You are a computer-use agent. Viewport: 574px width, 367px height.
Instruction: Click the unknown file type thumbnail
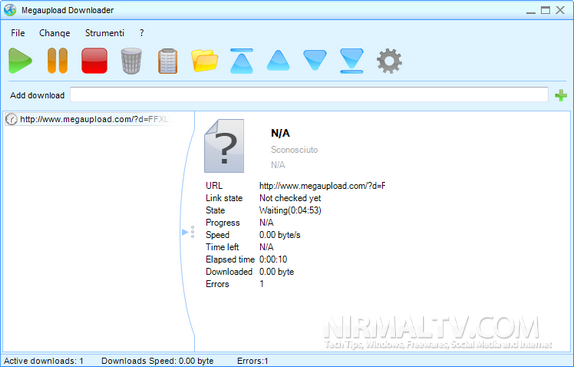[224, 146]
